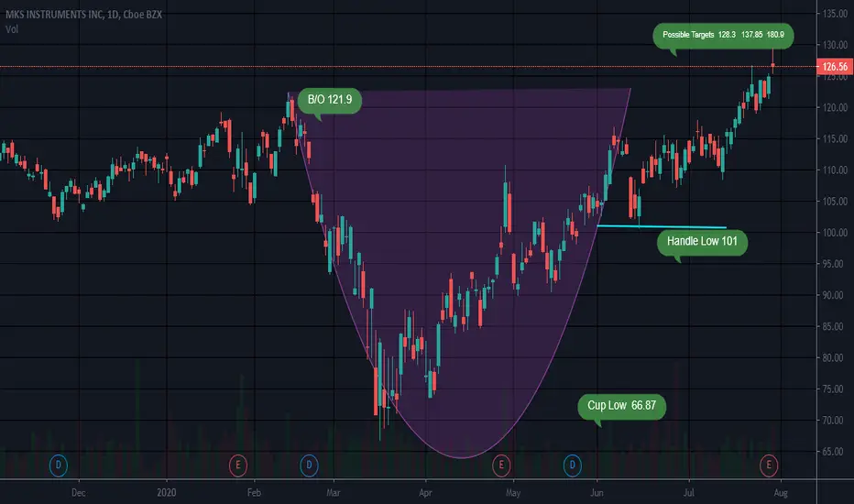
Task: Click the dividend marker left of Jun
Action: point(572,466)
